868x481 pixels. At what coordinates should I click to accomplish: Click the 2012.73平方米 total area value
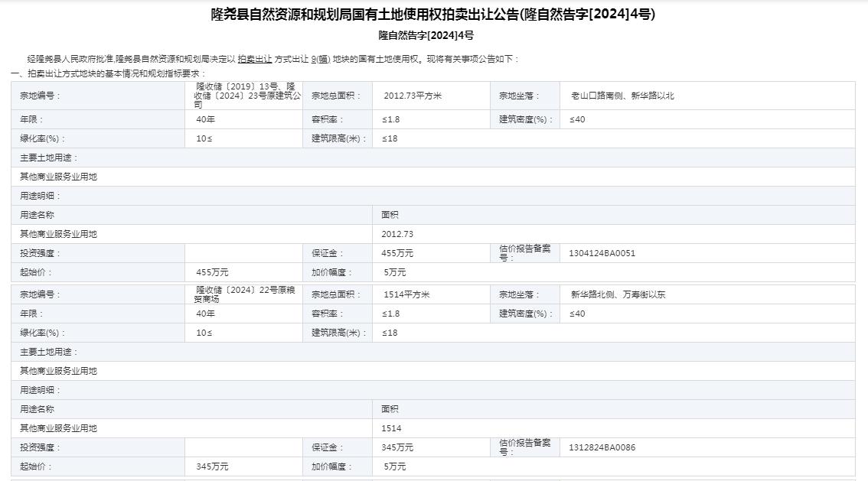point(413,96)
